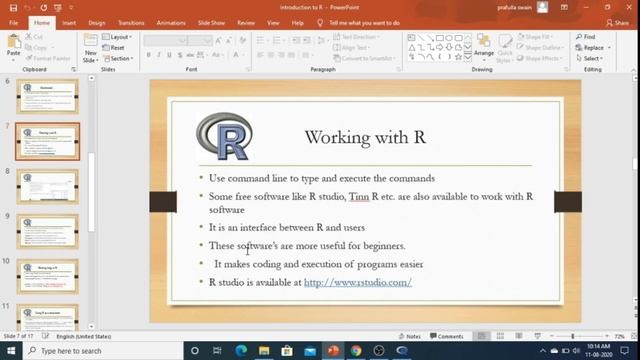
Task: Click the Find magnifier button
Action: (x=586, y=37)
